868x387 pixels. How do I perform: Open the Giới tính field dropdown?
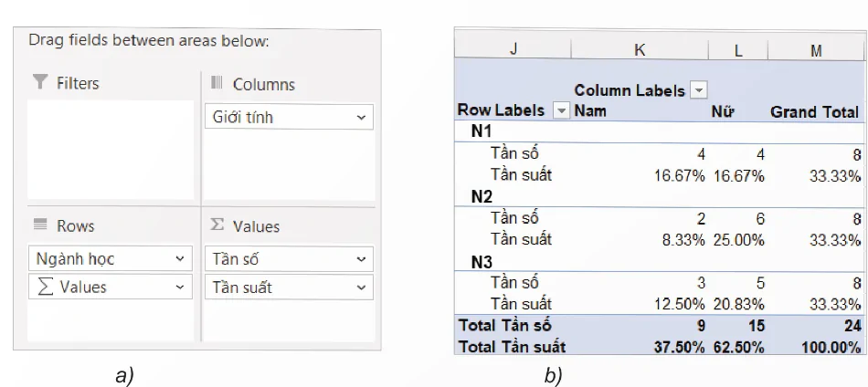[361, 118]
